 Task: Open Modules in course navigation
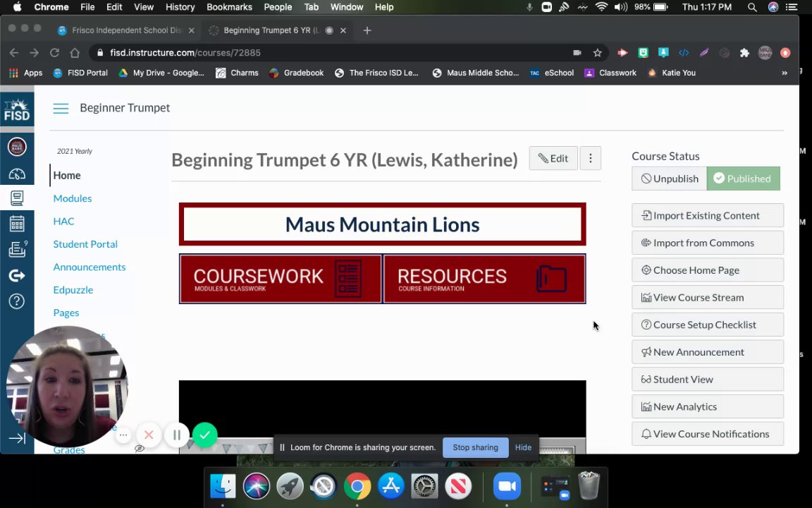pos(72,198)
